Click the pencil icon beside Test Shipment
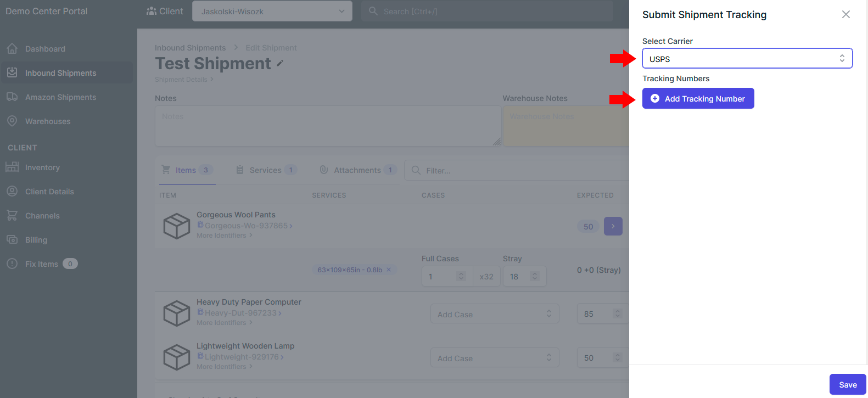This screenshot has height=398, width=868. coord(280,64)
